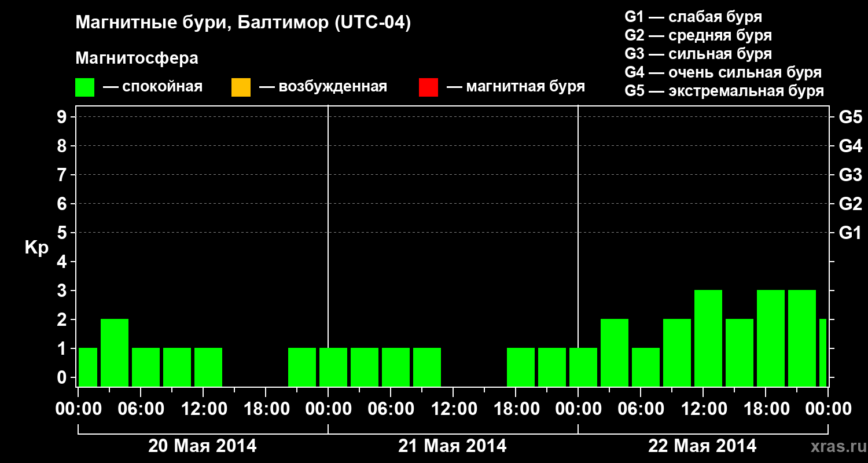Click the '21 Мая 2014' date label
Screen dimensions: 868x463
click(453, 446)
